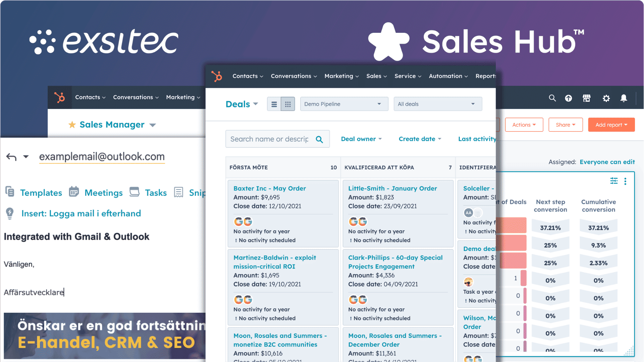
Task: Click owner avatars on Baxter Inc card
Action: [x=243, y=222]
